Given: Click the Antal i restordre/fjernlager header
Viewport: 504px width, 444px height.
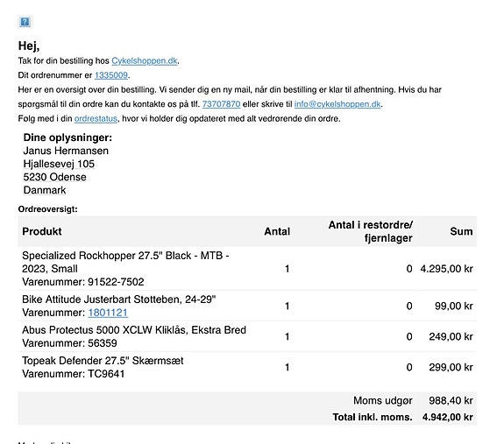Looking at the screenshot, I should tap(370, 231).
